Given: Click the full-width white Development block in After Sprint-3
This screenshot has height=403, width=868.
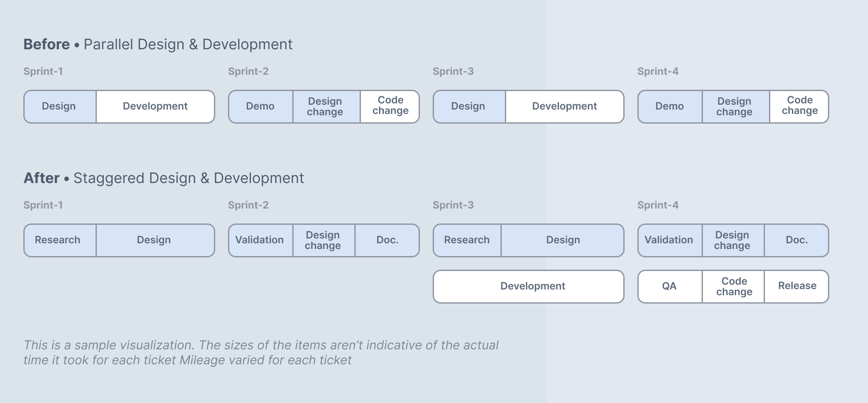Looking at the screenshot, I should pos(529,286).
